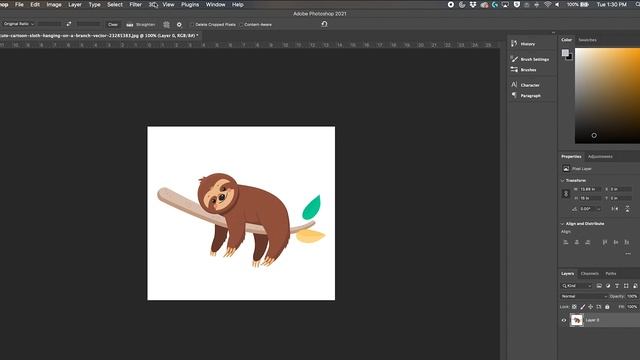Open the Original Ratio preset dropdown

click(18, 24)
